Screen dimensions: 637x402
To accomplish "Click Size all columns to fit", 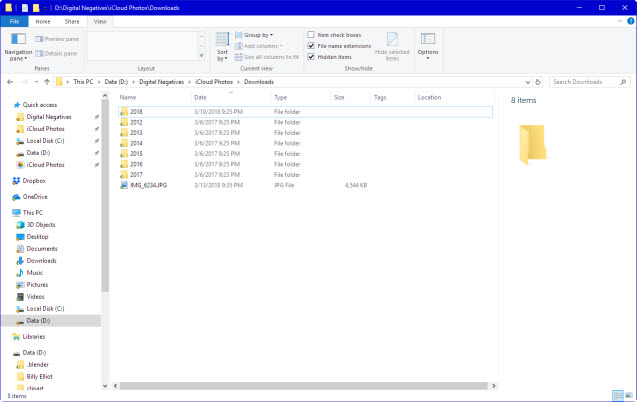I will (266, 57).
